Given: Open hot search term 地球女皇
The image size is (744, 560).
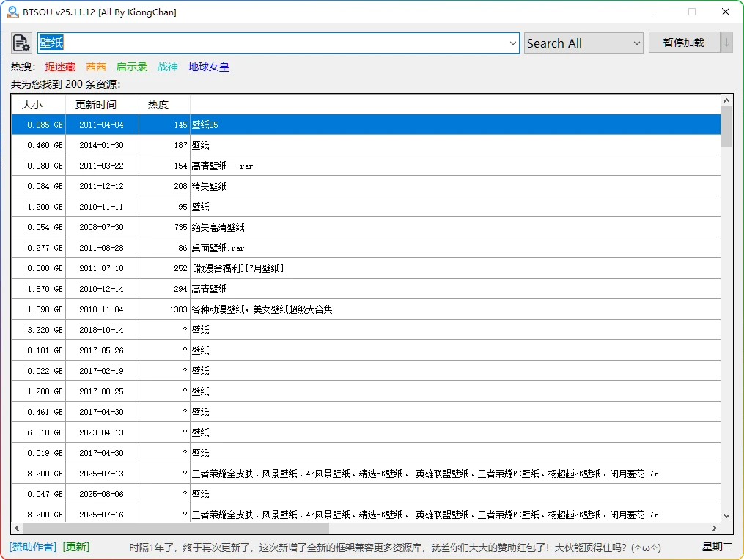Looking at the screenshot, I should click(x=207, y=66).
